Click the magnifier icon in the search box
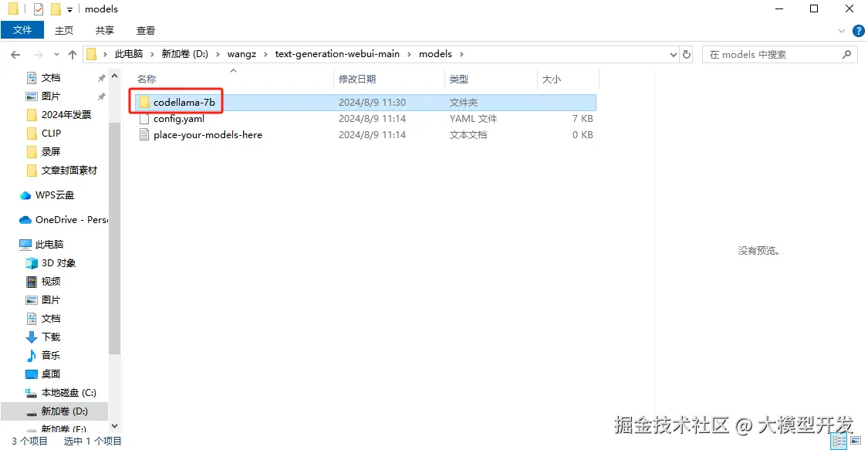Screen dimensions: 868x450 tap(846, 54)
